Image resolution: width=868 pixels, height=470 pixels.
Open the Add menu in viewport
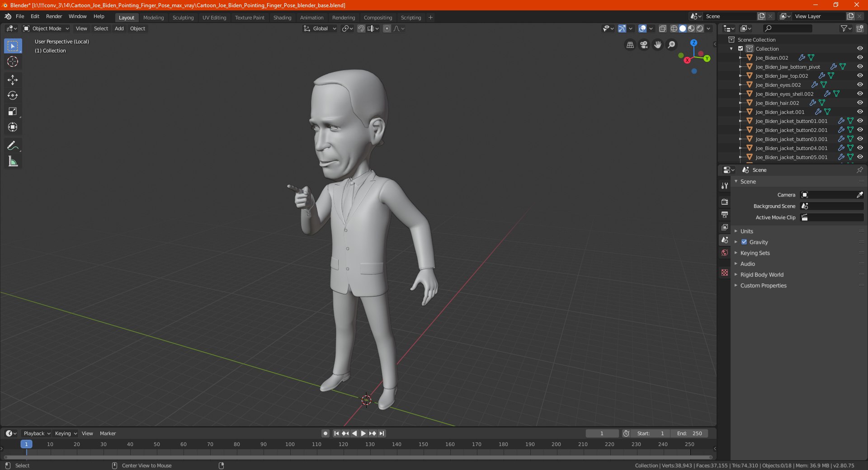click(x=119, y=28)
